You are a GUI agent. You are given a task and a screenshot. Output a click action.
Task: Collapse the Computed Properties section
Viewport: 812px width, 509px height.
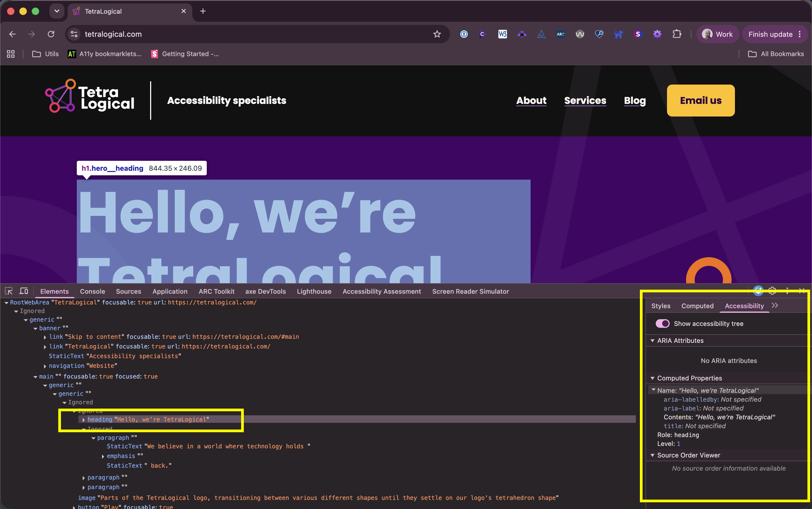[x=653, y=378]
